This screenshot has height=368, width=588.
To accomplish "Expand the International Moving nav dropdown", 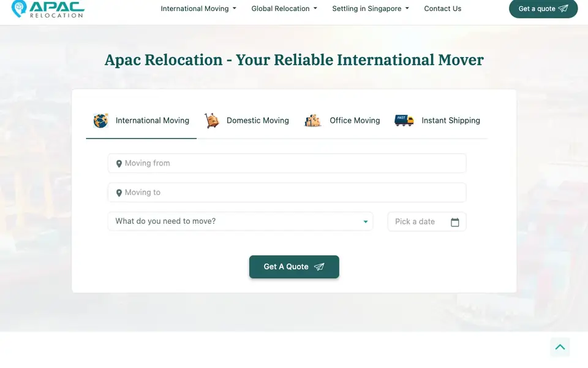I will click(x=198, y=9).
